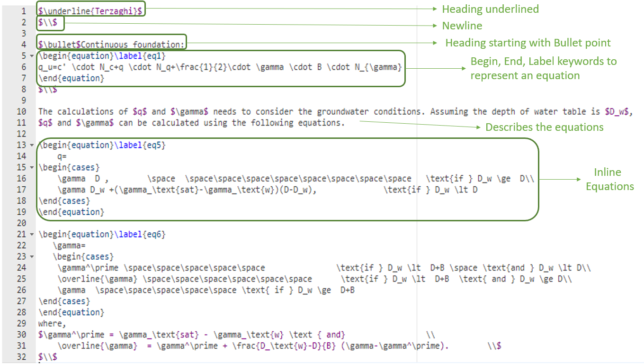
Task: Click \end{equation} on line 7
Action: (x=72, y=78)
